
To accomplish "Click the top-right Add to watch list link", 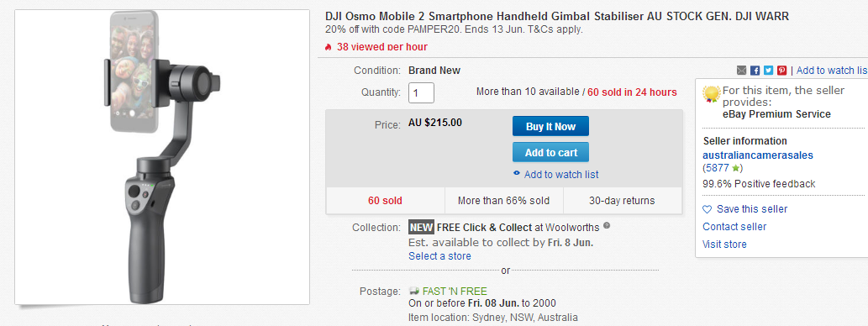I will 832,71.
